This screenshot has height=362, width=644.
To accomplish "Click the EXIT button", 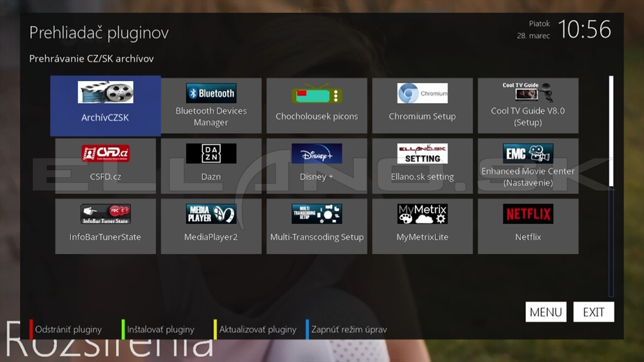I will (594, 312).
